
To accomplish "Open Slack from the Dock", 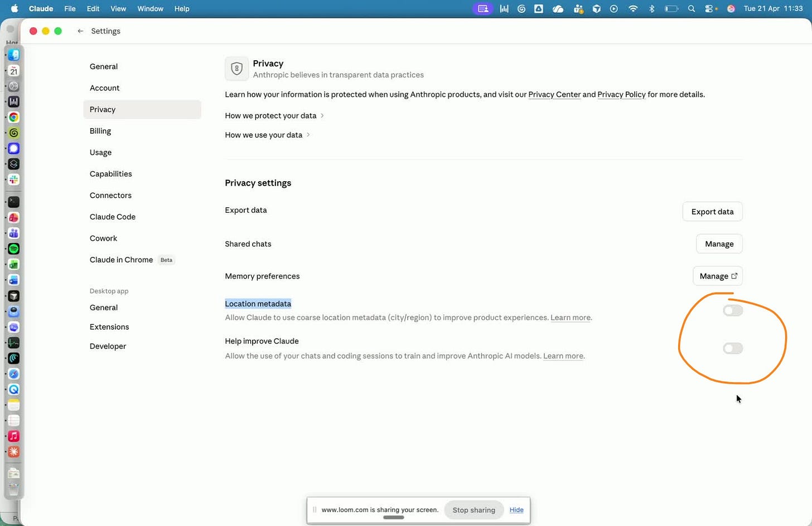I will [x=14, y=179].
